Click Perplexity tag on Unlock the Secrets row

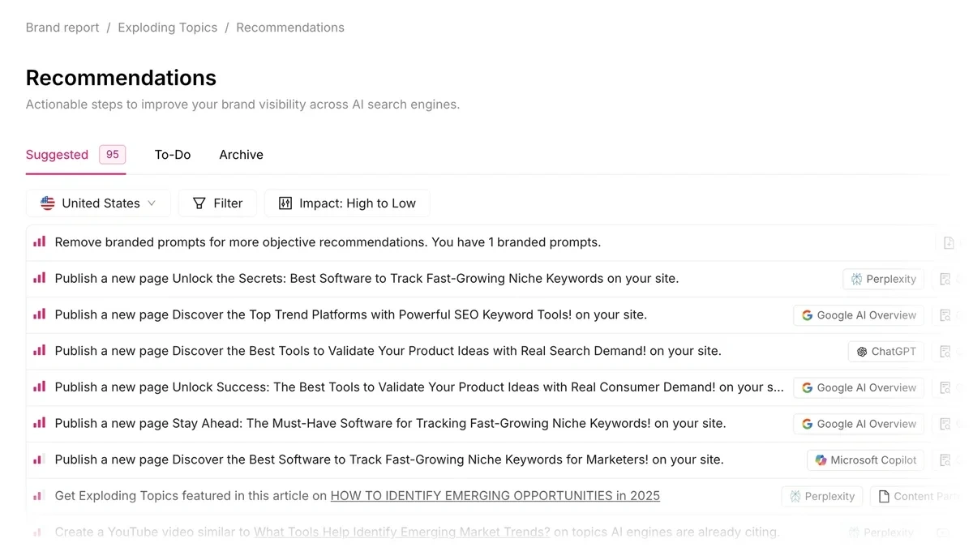click(x=884, y=279)
